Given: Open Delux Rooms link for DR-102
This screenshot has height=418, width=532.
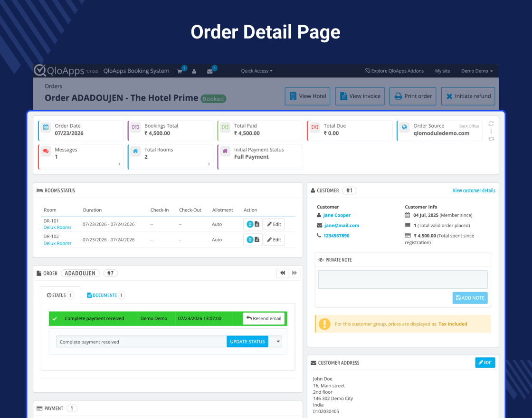Looking at the screenshot, I should click(x=57, y=243).
